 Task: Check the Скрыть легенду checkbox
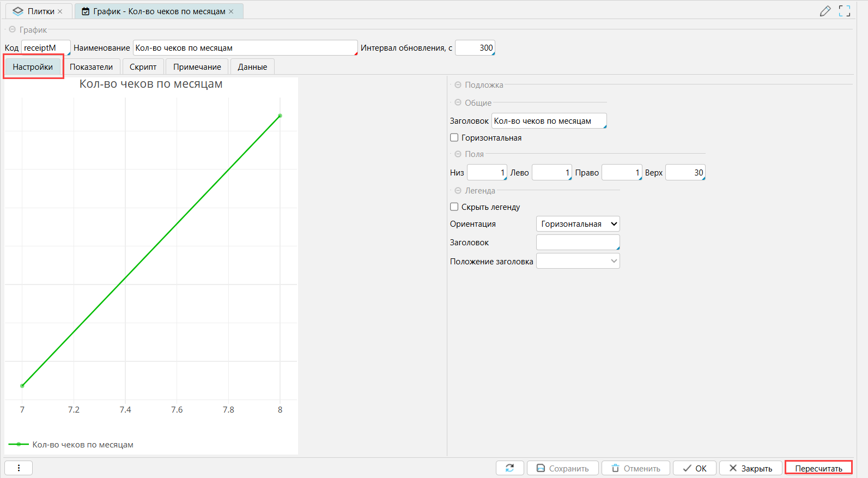(x=454, y=207)
